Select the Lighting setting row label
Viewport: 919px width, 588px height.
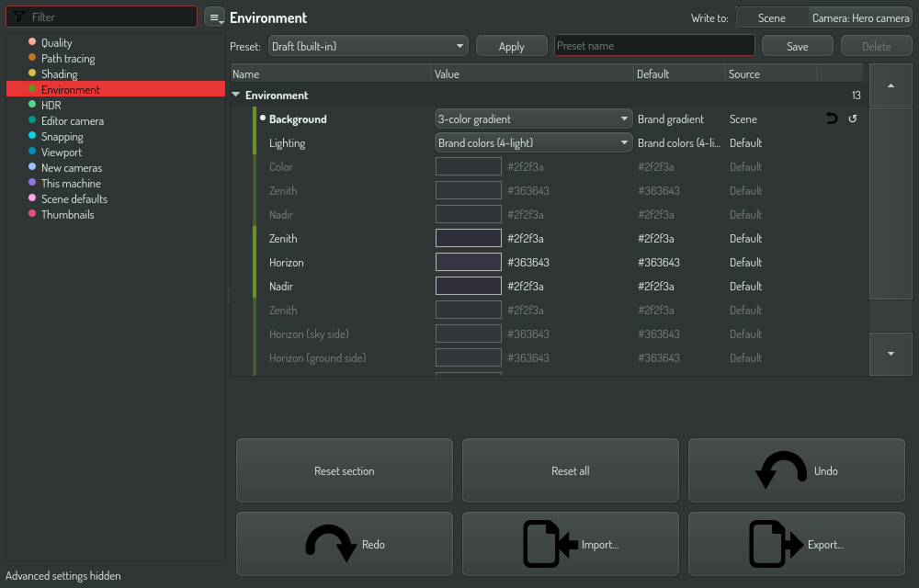(287, 143)
